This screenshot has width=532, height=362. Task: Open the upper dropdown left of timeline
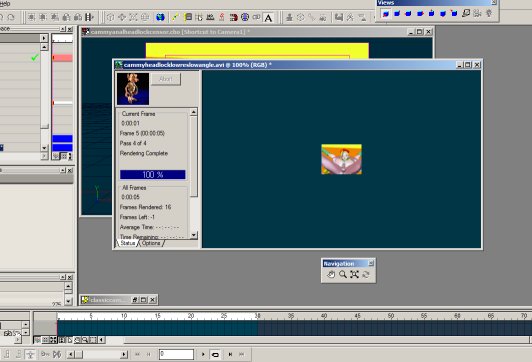[25, 325]
